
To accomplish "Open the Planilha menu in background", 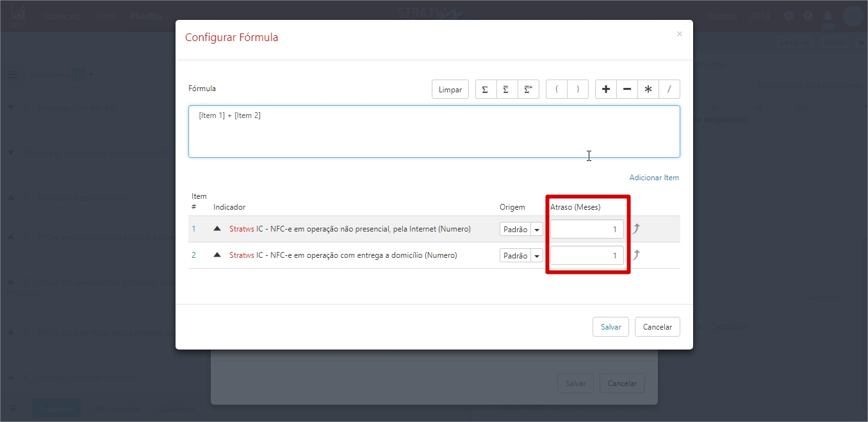I will (146, 16).
